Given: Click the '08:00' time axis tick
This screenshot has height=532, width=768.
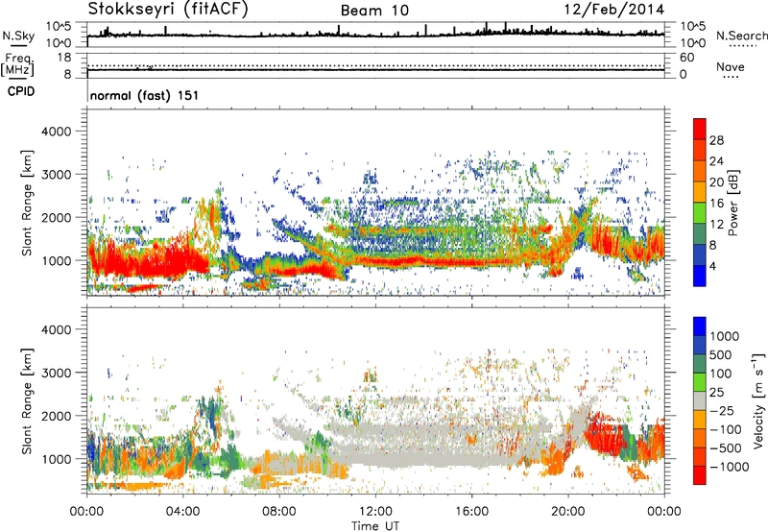Looking at the screenshot, I should [x=279, y=512].
